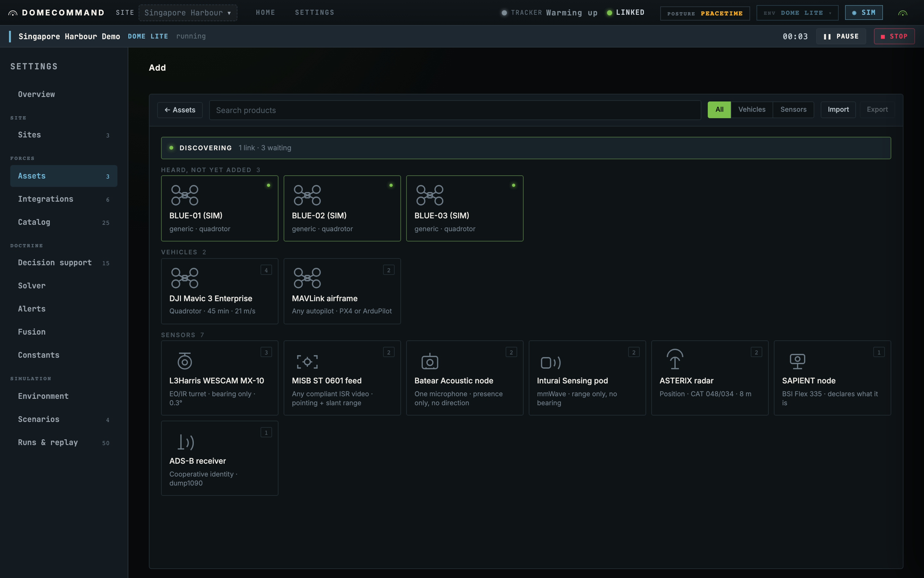Click the count badge on ADS-B receiver card
The height and width of the screenshot is (578, 924).
point(266,432)
